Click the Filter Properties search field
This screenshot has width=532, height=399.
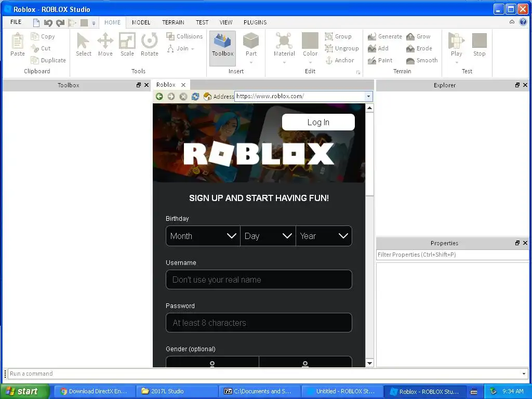(453, 255)
